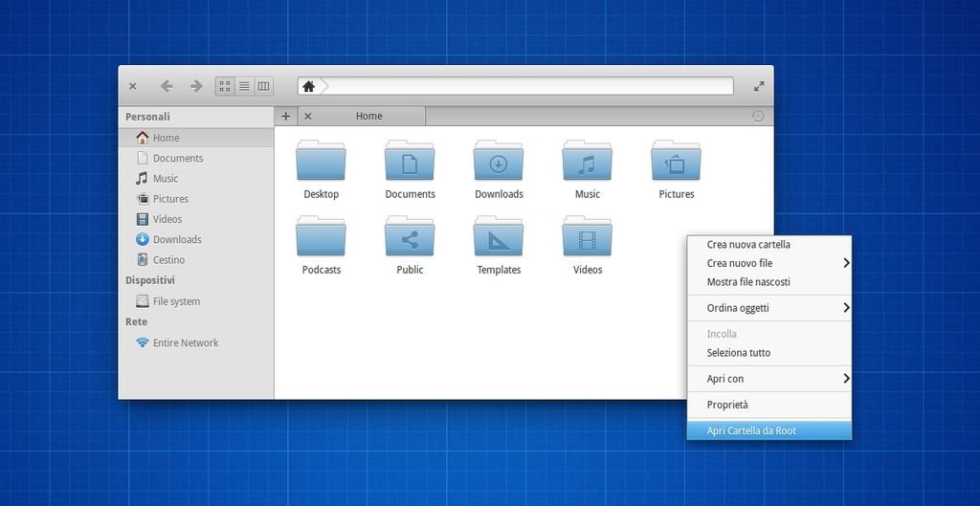The height and width of the screenshot is (506, 980).
Task: Switch to icon grid view
Action: (x=225, y=86)
